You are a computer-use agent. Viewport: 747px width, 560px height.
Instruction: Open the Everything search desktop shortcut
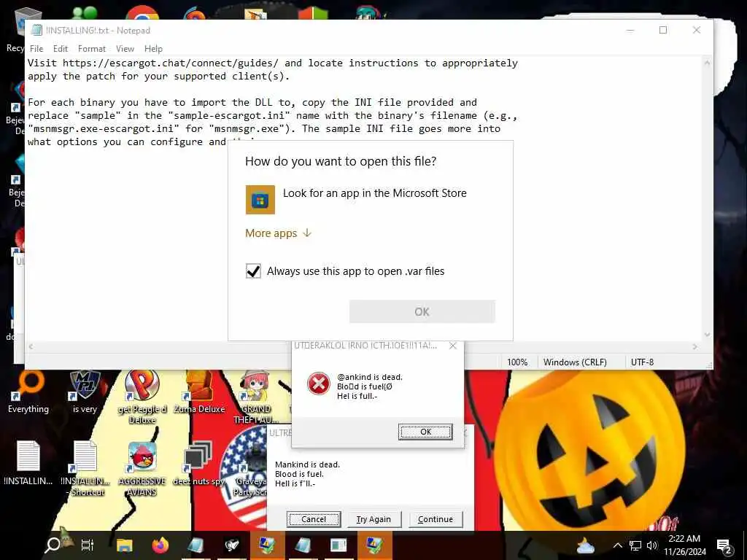coord(28,392)
